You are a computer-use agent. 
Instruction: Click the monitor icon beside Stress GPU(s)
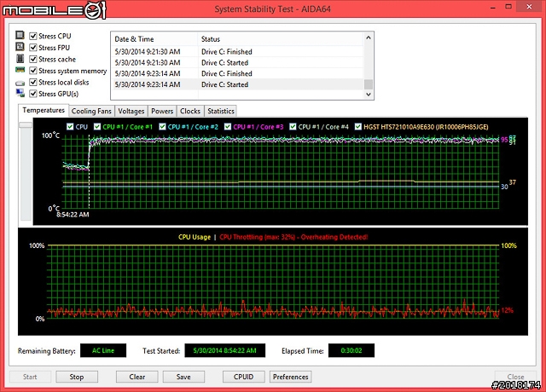20,93
